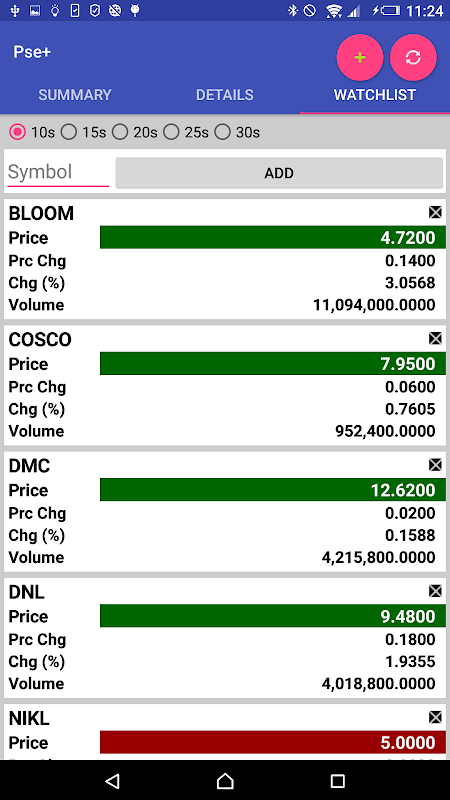450x800 pixels.
Task: Choose the 20s refresh interval
Action: [135, 133]
